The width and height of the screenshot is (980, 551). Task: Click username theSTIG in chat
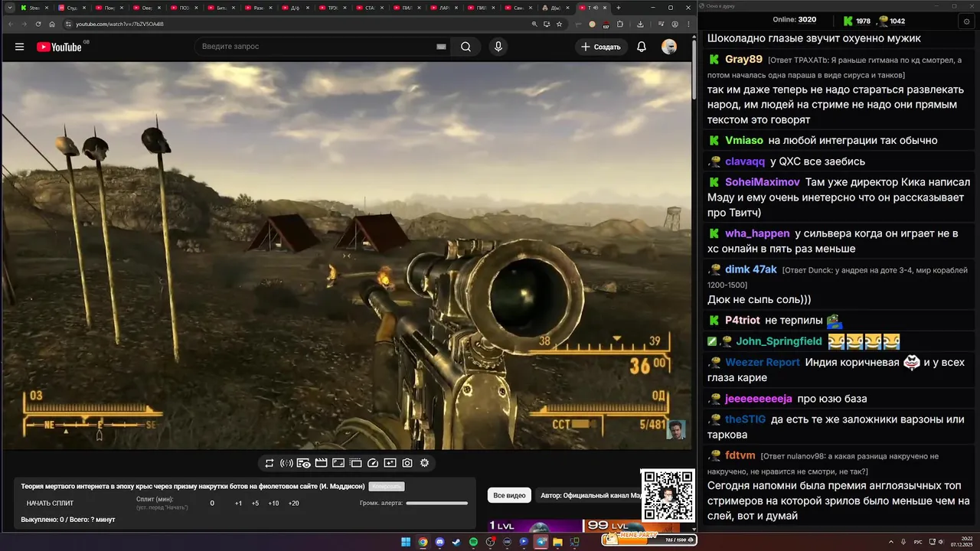coord(746,419)
